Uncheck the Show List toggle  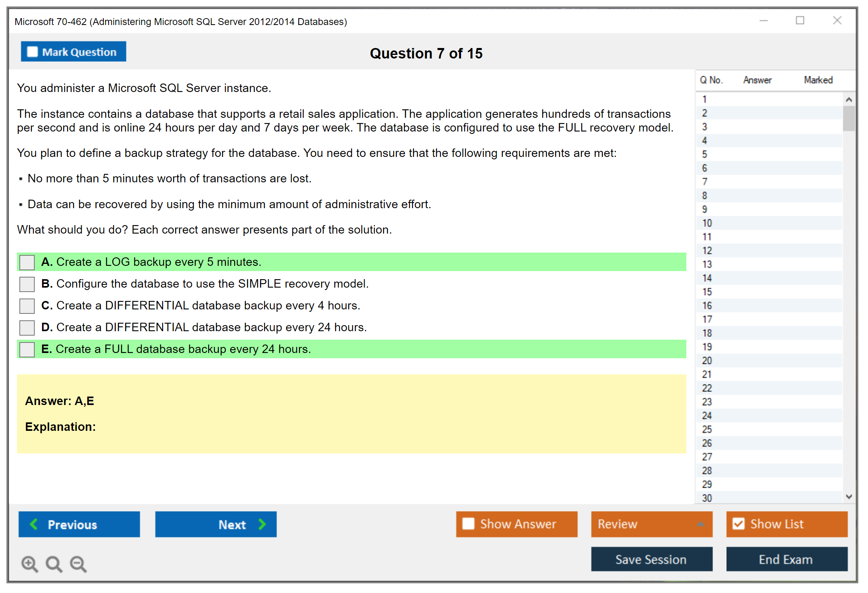pos(738,524)
